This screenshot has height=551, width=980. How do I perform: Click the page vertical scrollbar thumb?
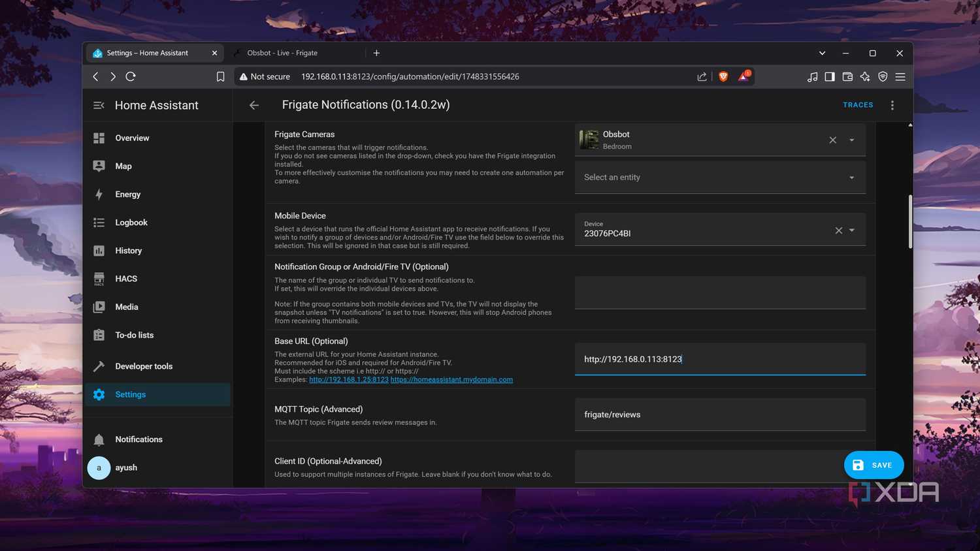(x=910, y=221)
